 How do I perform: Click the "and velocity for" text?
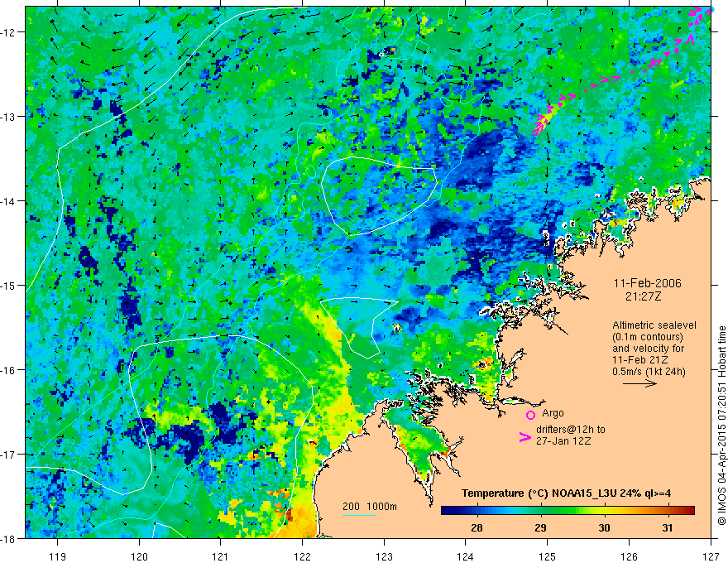(x=648, y=349)
